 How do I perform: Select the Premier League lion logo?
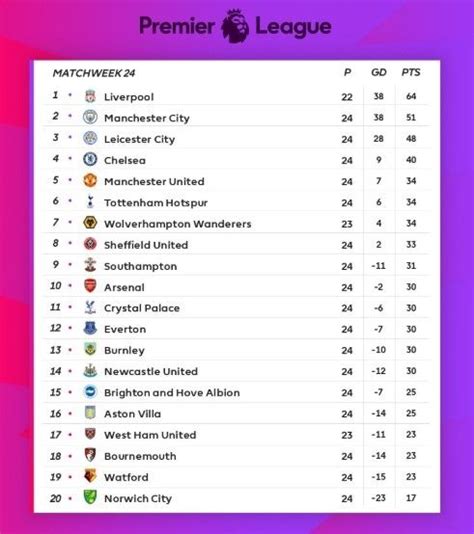pos(235,26)
